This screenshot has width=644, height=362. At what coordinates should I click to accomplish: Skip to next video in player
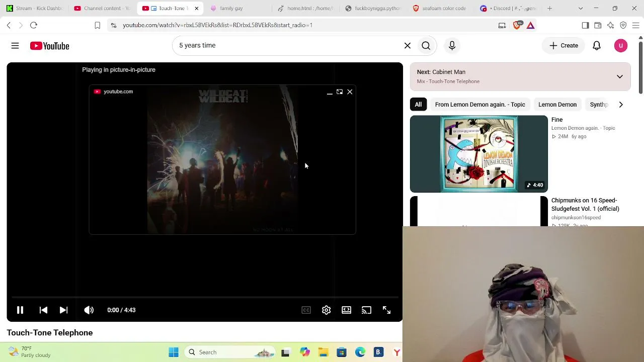(63, 310)
